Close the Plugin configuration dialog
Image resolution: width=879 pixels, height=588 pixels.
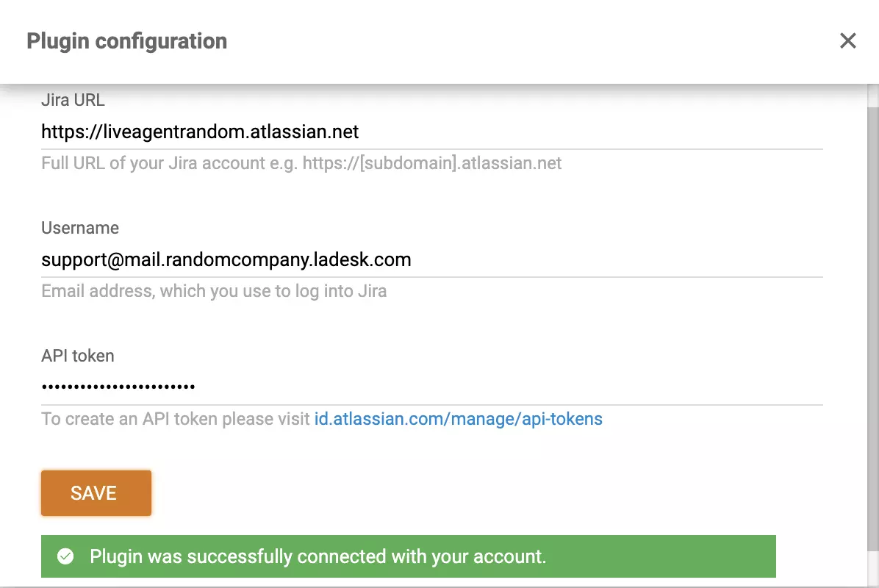848,41
